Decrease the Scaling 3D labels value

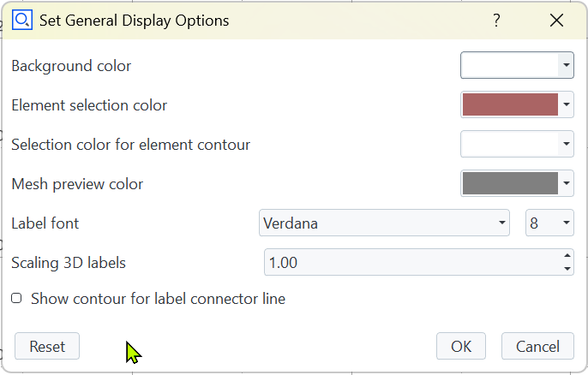(x=567, y=269)
